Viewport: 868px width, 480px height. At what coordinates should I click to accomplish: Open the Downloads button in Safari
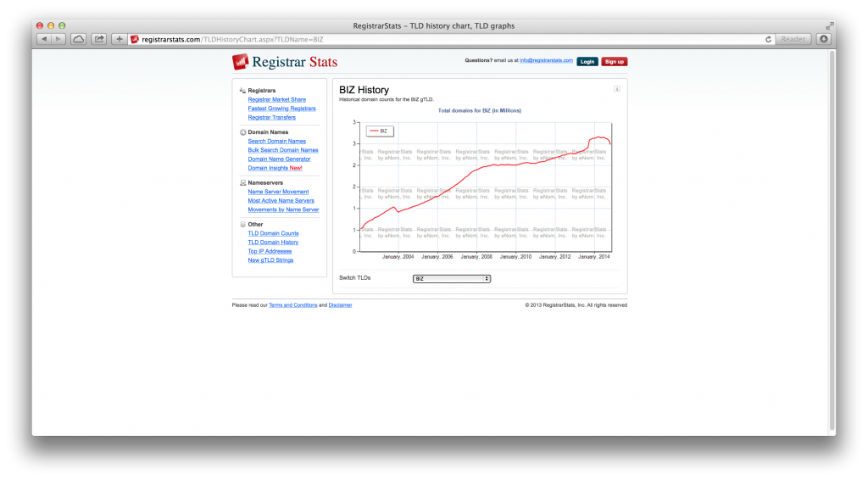tap(824, 39)
